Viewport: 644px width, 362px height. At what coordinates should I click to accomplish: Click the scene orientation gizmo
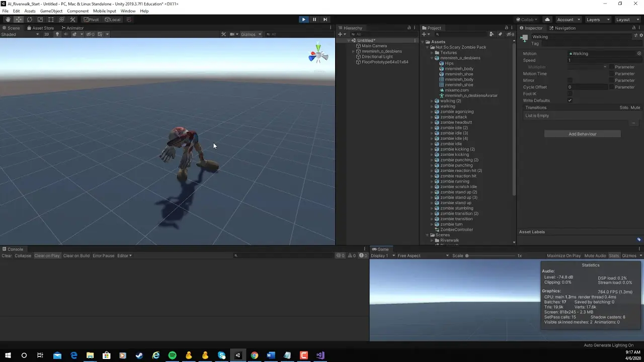tap(318, 54)
